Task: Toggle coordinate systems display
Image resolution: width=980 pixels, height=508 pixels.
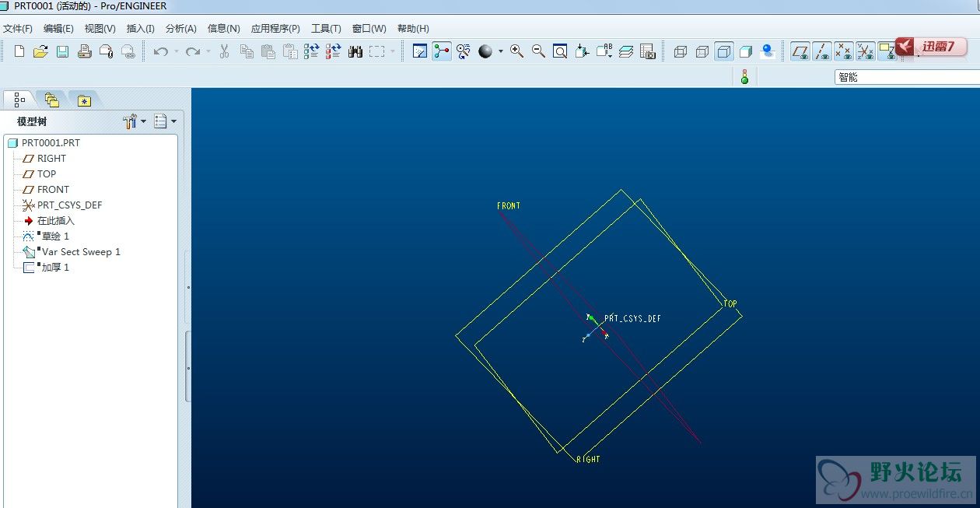Action: 865,51
